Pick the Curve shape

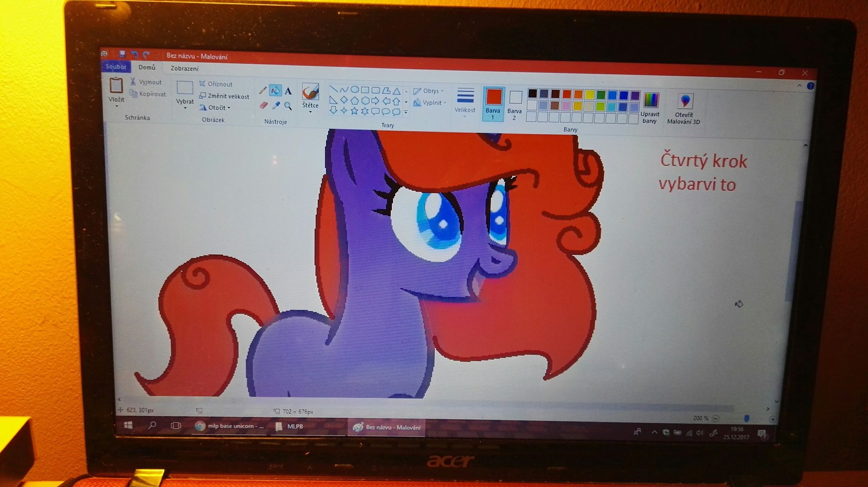(x=344, y=89)
